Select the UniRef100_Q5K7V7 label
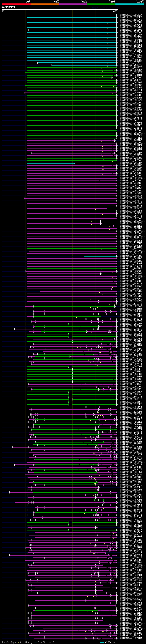The height and width of the screenshot is (644, 146). [x=131, y=72]
